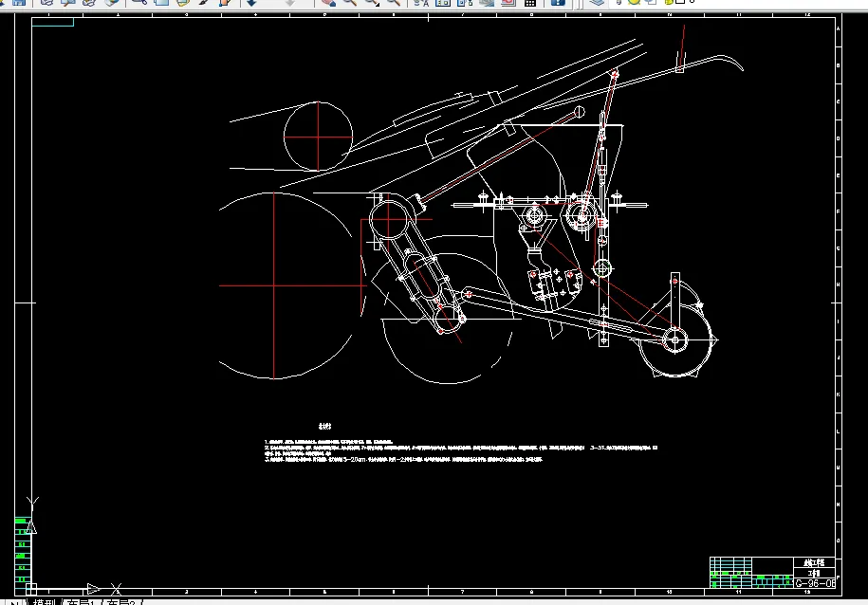The height and width of the screenshot is (605, 868).
Task: Click the Save icon in the toolbar
Action: pyautogui.click(x=18, y=3)
